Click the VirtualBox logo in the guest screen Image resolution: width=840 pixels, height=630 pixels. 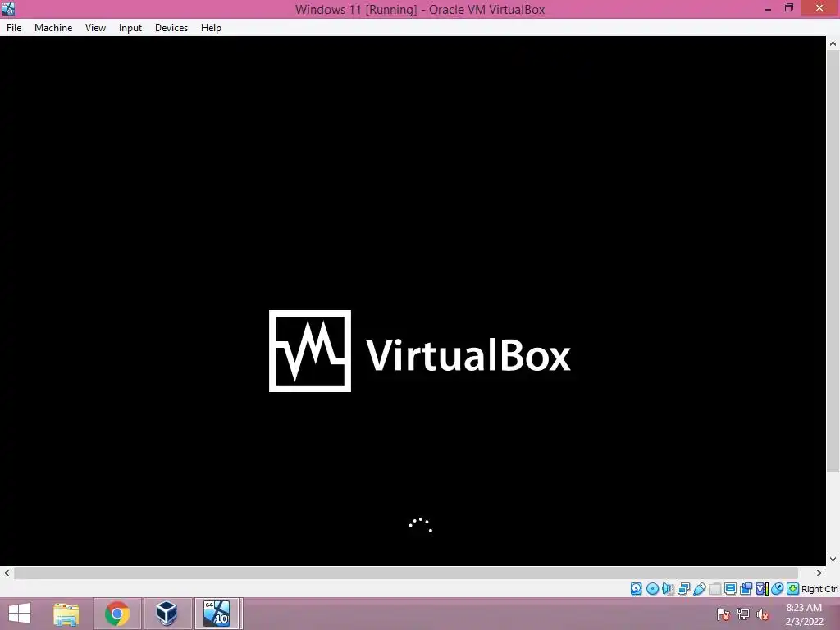(x=419, y=351)
